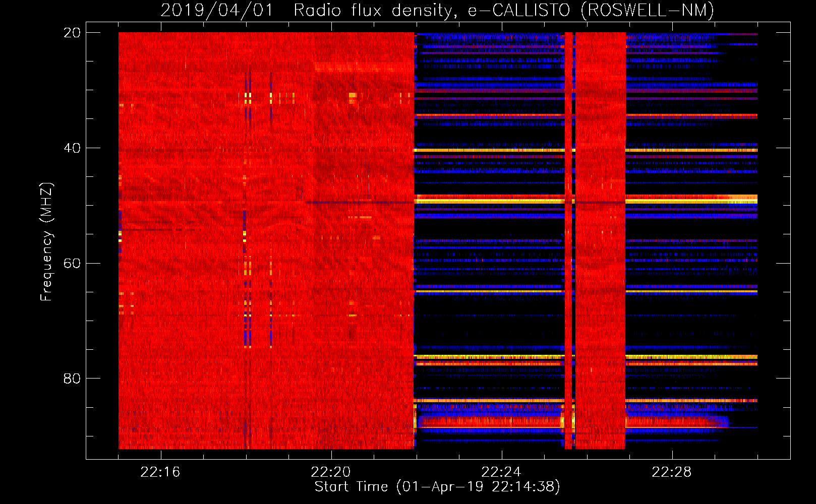This screenshot has width=816, height=504.
Task: Click the plot title 'Radio flux density, e-CALLISTO (ROSWELL-NM)'
Action: coord(504,10)
